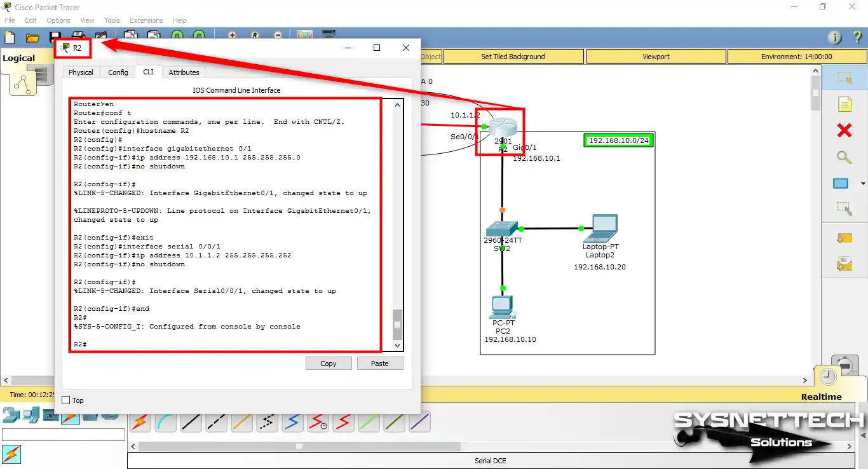This screenshot has width=868, height=469.
Task: Pick the console cable (cyan curve)
Action: (x=165, y=421)
